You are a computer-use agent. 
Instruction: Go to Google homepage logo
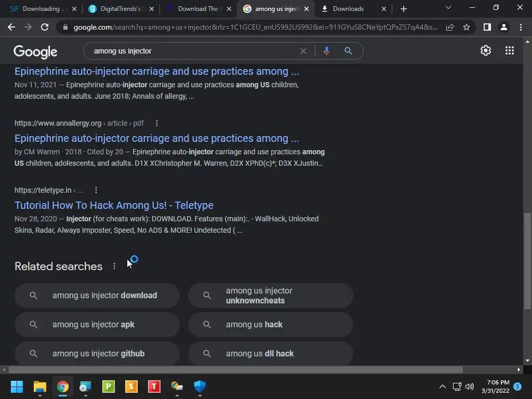(35, 51)
